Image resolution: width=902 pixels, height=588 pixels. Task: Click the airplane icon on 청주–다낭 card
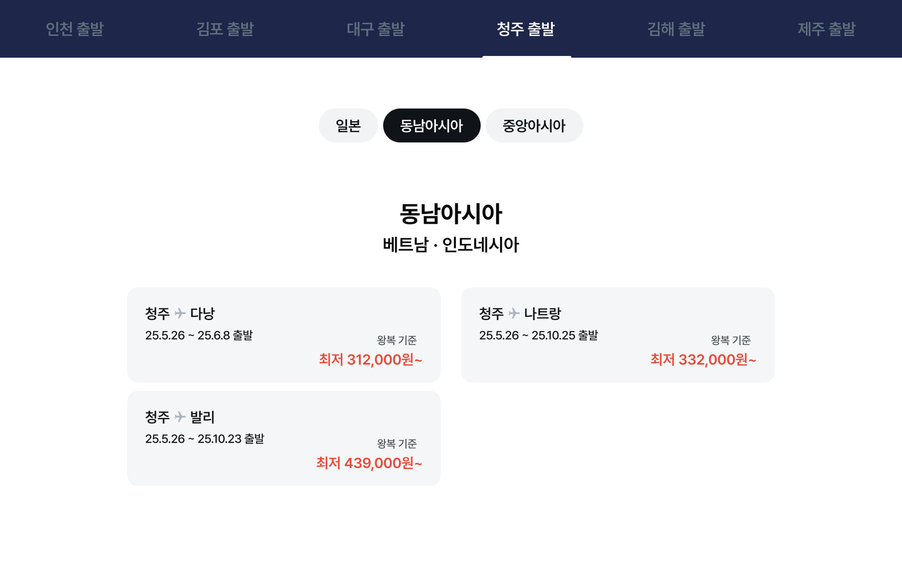pos(180,313)
